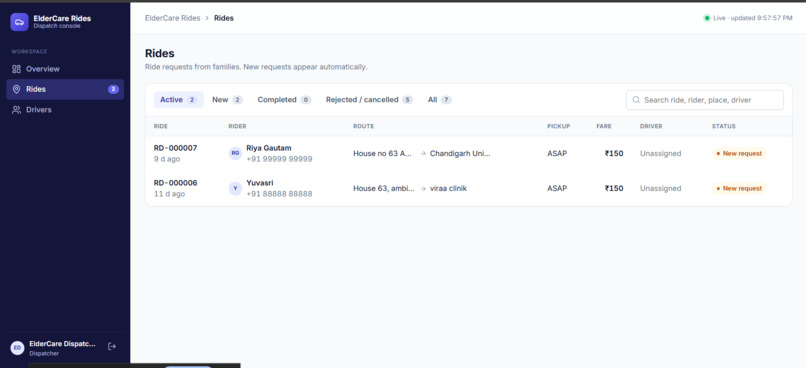The image size is (806, 368).
Task: Click ₹150 fare for Yuvasri
Action: [614, 188]
